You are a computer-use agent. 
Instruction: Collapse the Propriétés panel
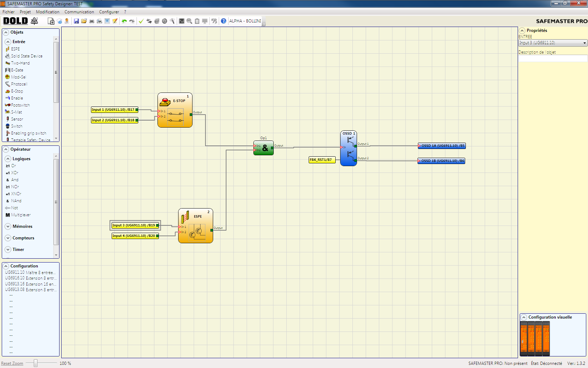(x=522, y=30)
